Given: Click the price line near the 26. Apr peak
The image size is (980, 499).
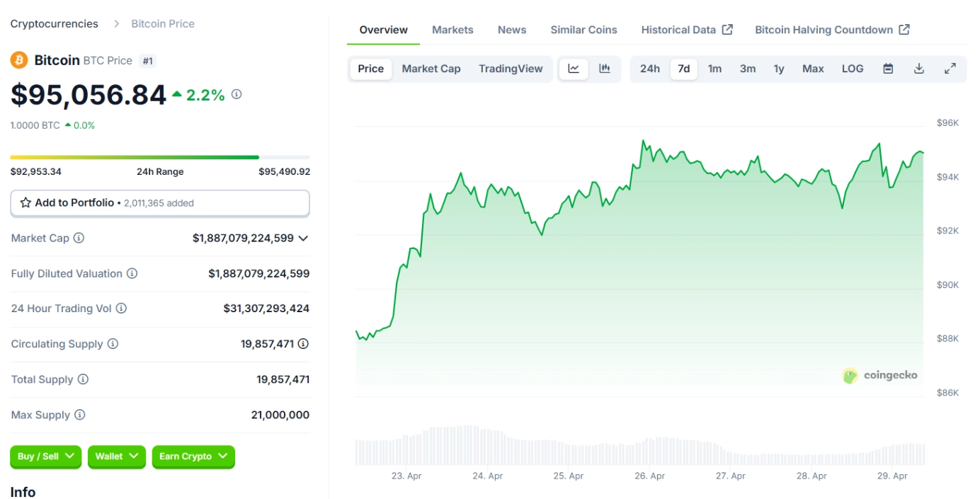Looking at the screenshot, I should click(x=643, y=142).
